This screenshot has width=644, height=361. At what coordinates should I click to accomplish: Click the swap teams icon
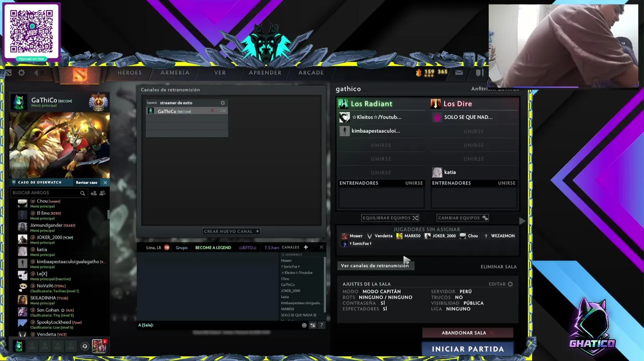pyautogui.click(x=485, y=218)
